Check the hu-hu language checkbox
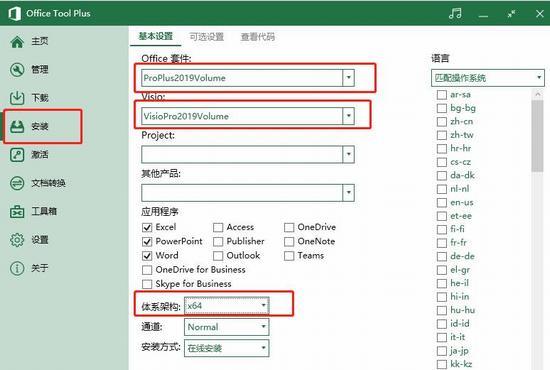Viewport: 550px width, 370px height. point(442,310)
